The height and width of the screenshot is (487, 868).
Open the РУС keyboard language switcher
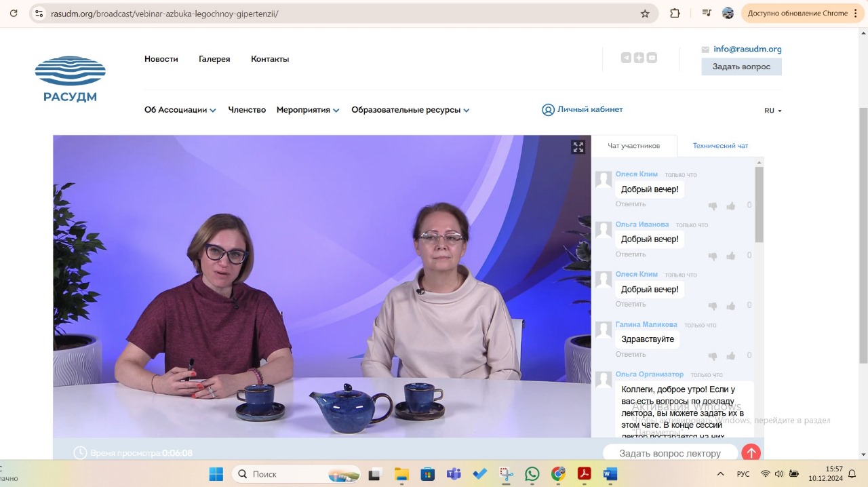[743, 474]
